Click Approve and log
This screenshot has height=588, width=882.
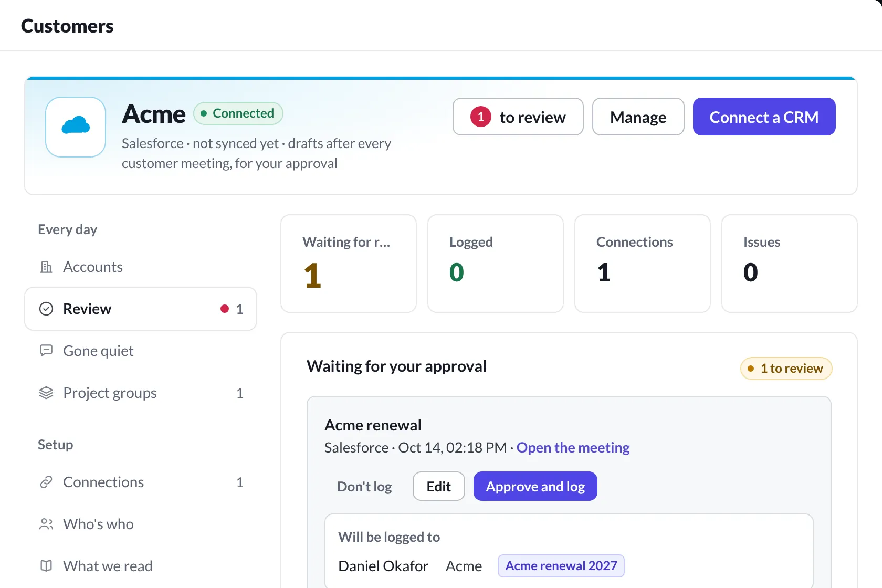pyautogui.click(x=535, y=486)
